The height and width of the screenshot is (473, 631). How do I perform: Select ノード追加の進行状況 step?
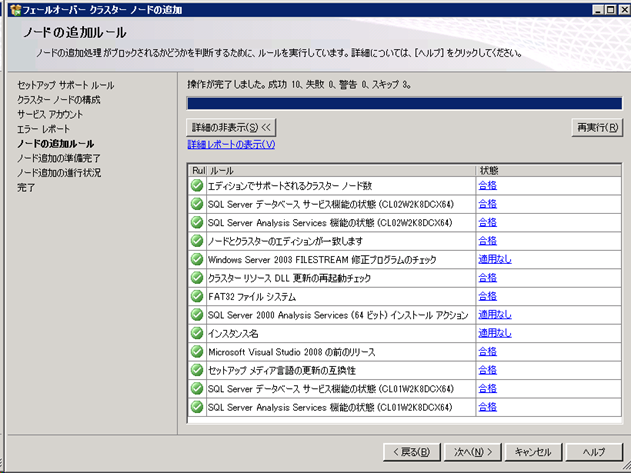(59, 173)
